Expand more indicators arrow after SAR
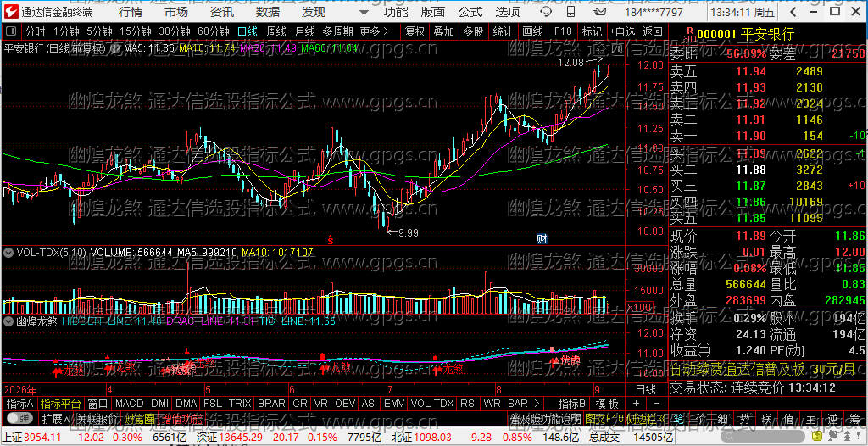Screen dimensions: 868x446 click(536, 403)
